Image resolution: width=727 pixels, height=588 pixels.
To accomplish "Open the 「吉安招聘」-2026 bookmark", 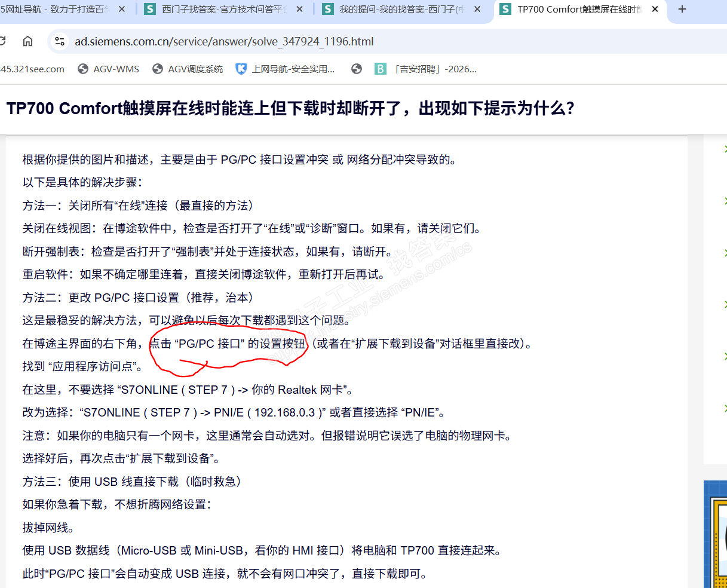I will [426, 69].
